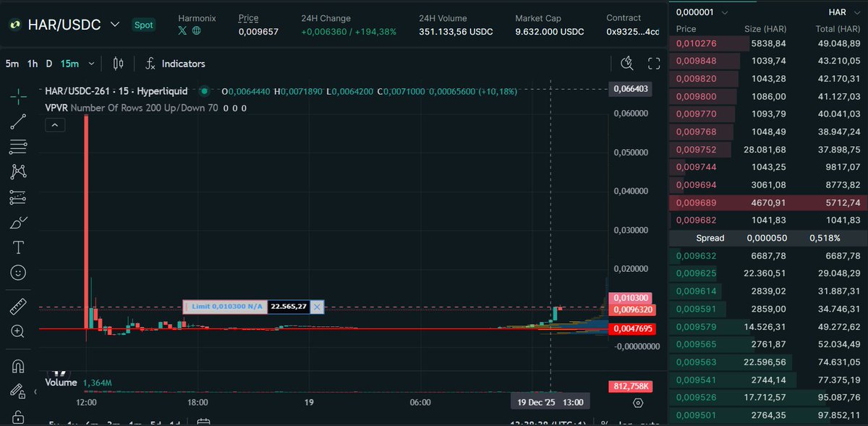Select the text annotation tool
The width and height of the screenshot is (868, 426).
click(19, 247)
